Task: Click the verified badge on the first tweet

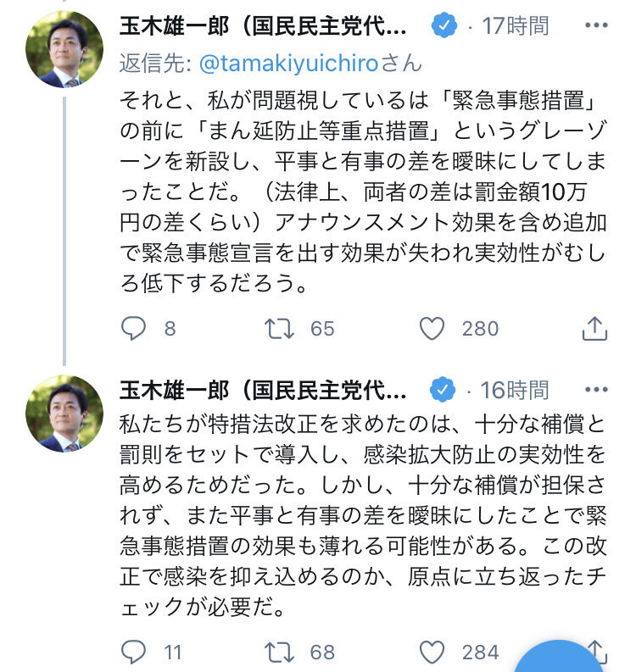Action: click(x=443, y=26)
